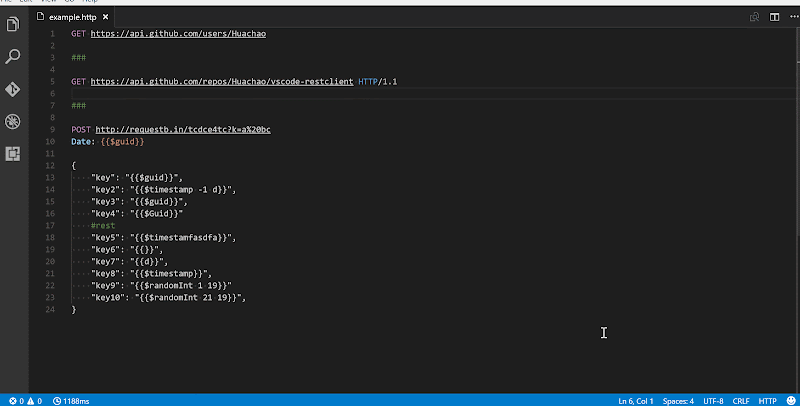Open the Explorer view in activity bar
Screen dimensions: 800x406
tap(13, 24)
